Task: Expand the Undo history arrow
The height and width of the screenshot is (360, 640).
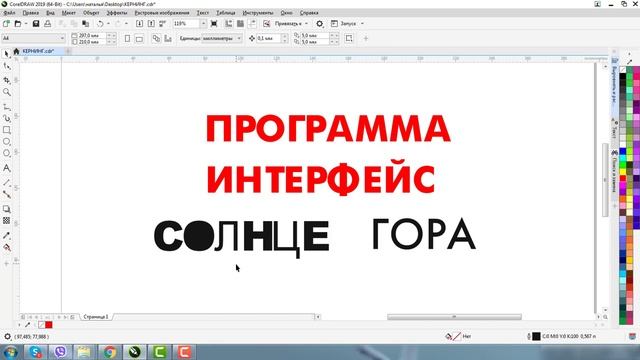Action: pyautogui.click(x=108, y=24)
